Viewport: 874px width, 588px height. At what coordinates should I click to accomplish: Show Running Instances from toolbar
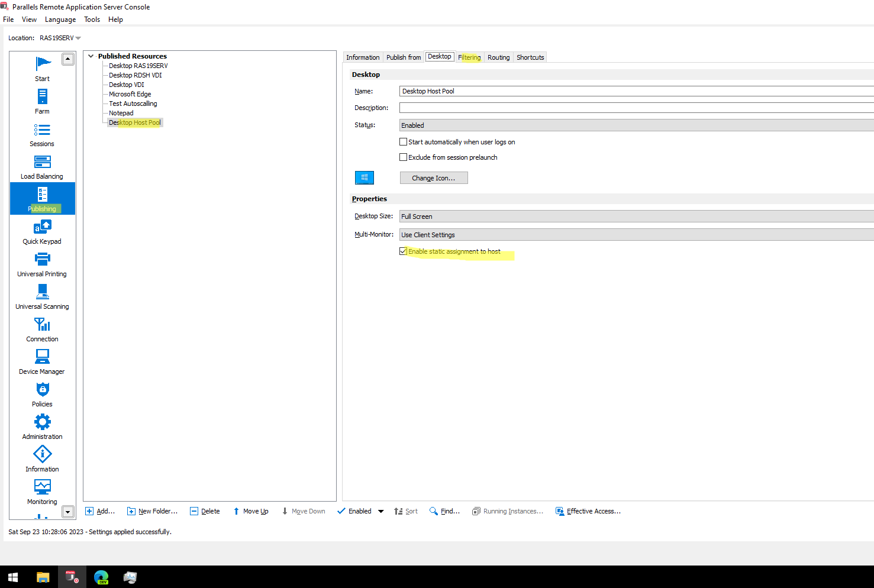(x=508, y=511)
